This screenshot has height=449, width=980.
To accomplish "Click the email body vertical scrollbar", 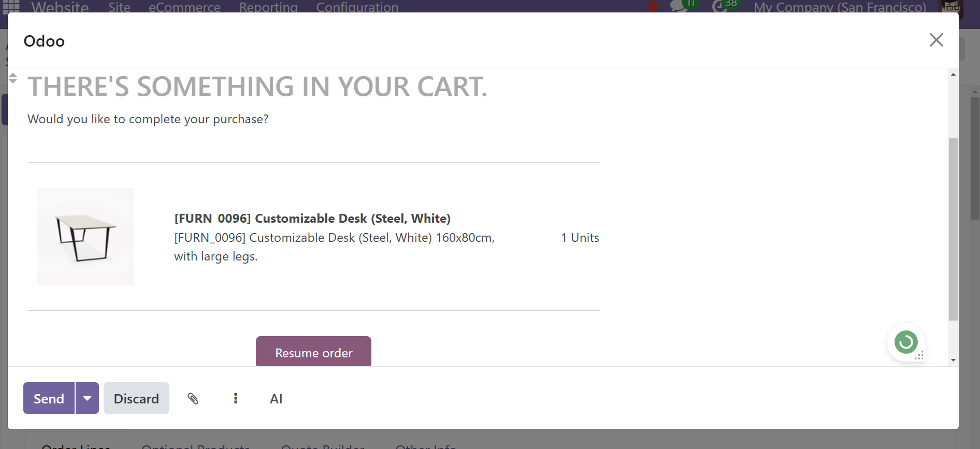I will 953,229.
